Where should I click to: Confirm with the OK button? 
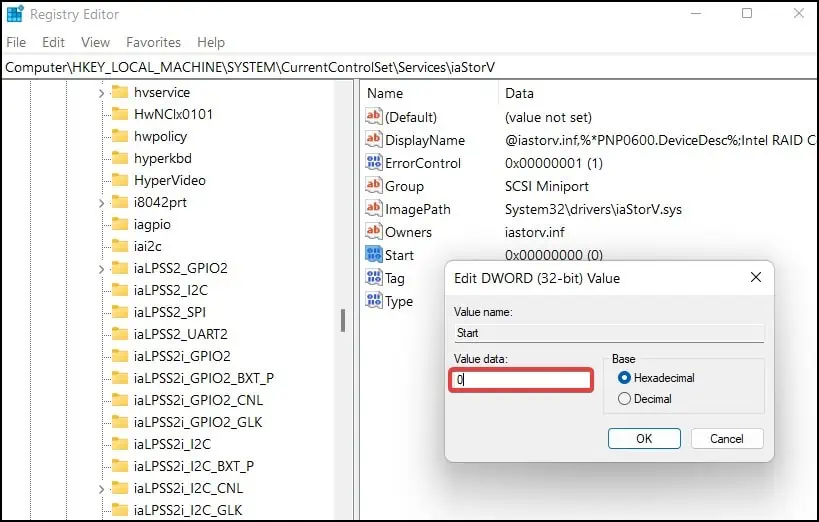(x=644, y=438)
